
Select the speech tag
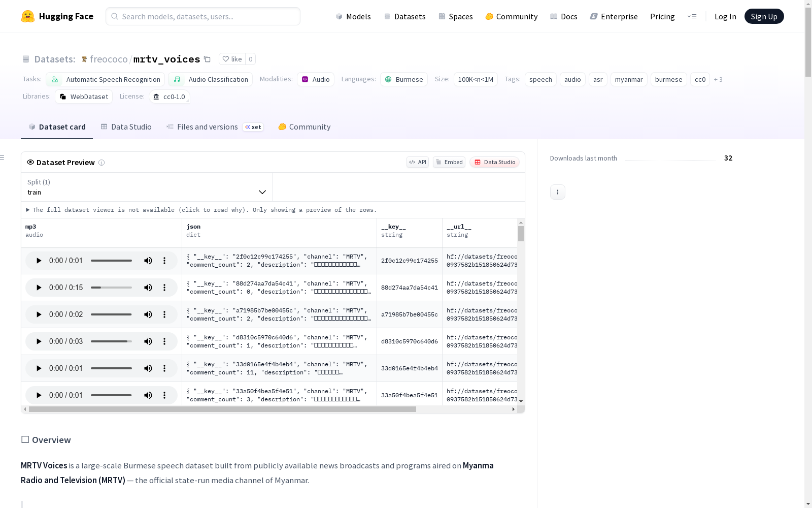(x=540, y=79)
